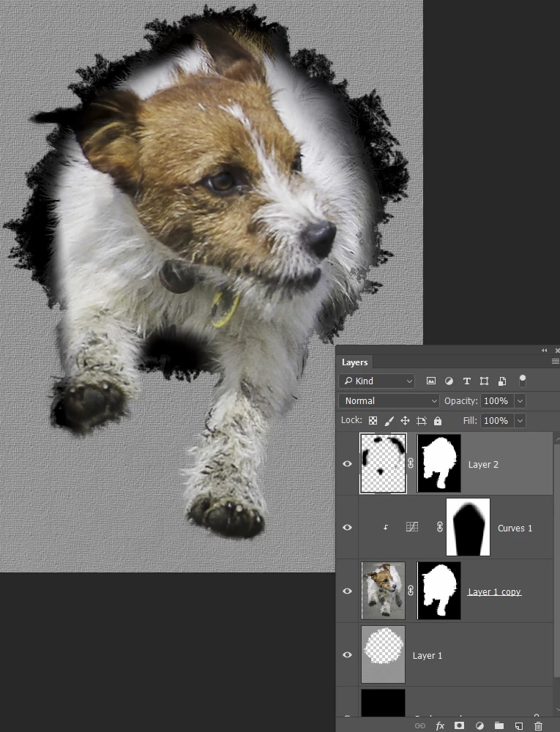Screen dimensions: 560x732
Task: Hide Layer 2 visibility eye
Action: click(347, 463)
